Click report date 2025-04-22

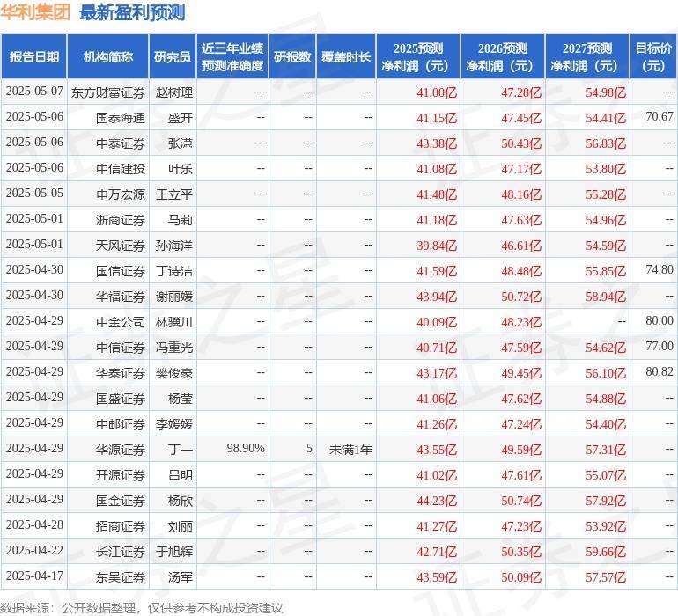[x=34, y=550]
